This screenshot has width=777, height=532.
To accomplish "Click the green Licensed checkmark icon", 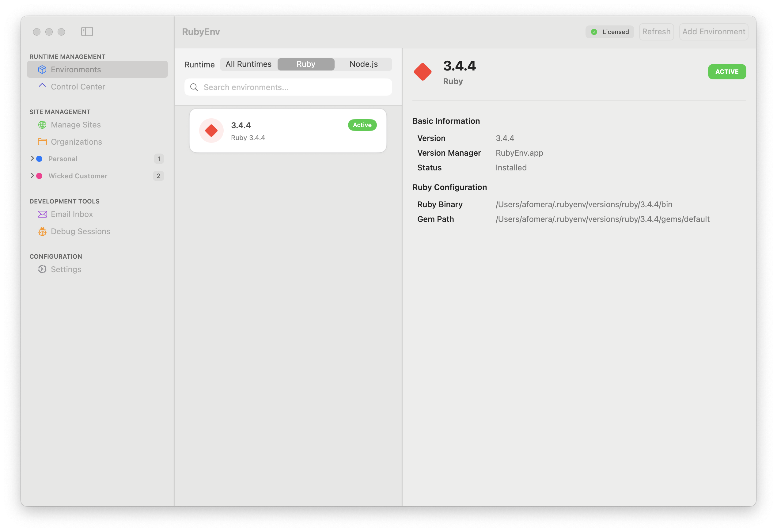I will (594, 32).
